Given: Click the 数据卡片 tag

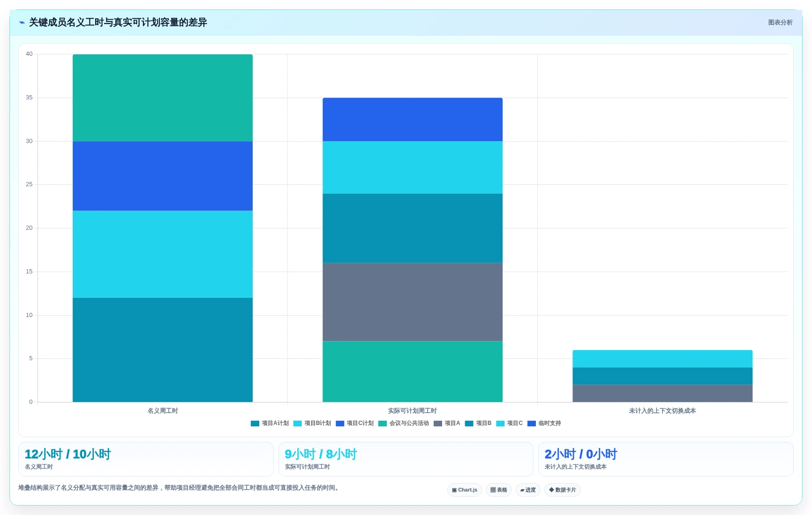Looking at the screenshot, I should (x=563, y=490).
